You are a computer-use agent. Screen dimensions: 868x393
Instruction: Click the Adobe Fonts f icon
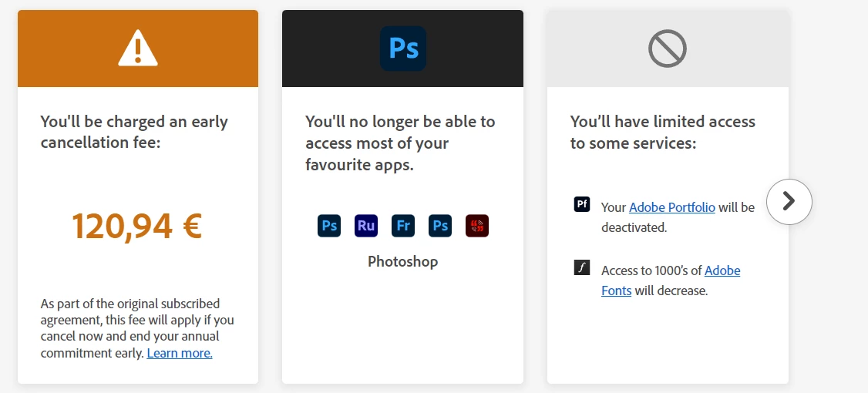pyautogui.click(x=582, y=268)
